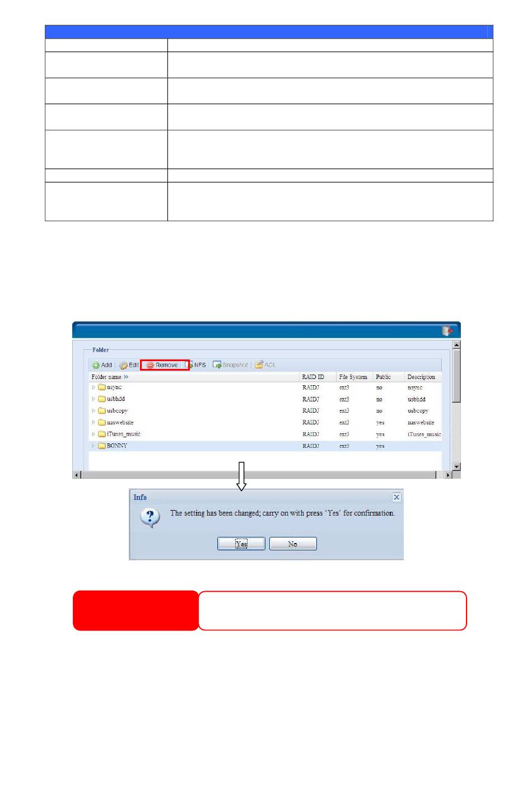Image resolution: width=532 pixels, height=795 pixels.
Task: Expand the Folder name column chevrons
Action: click(x=126, y=377)
